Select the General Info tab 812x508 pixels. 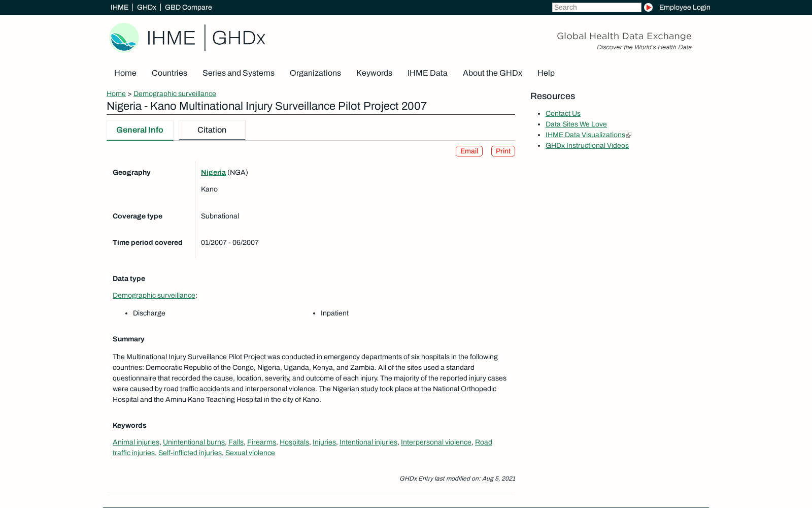pyautogui.click(x=140, y=130)
